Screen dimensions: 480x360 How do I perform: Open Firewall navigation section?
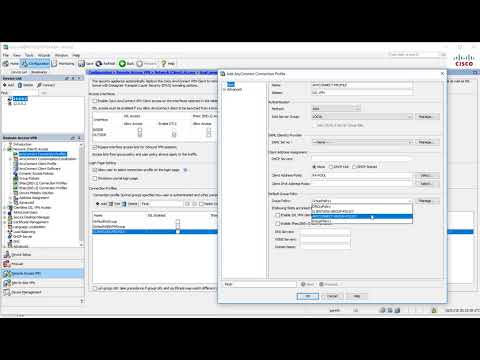[42, 264]
